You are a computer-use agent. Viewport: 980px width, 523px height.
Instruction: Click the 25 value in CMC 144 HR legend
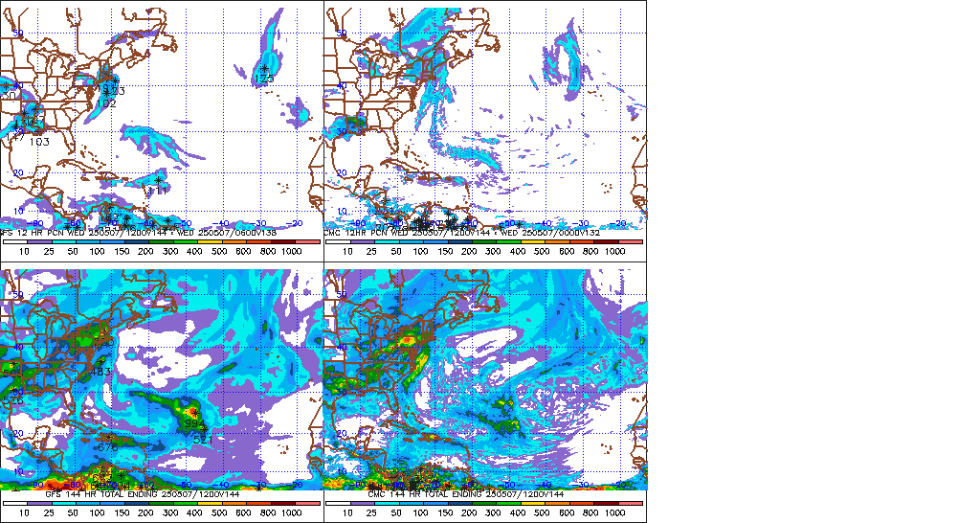[x=372, y=512]
